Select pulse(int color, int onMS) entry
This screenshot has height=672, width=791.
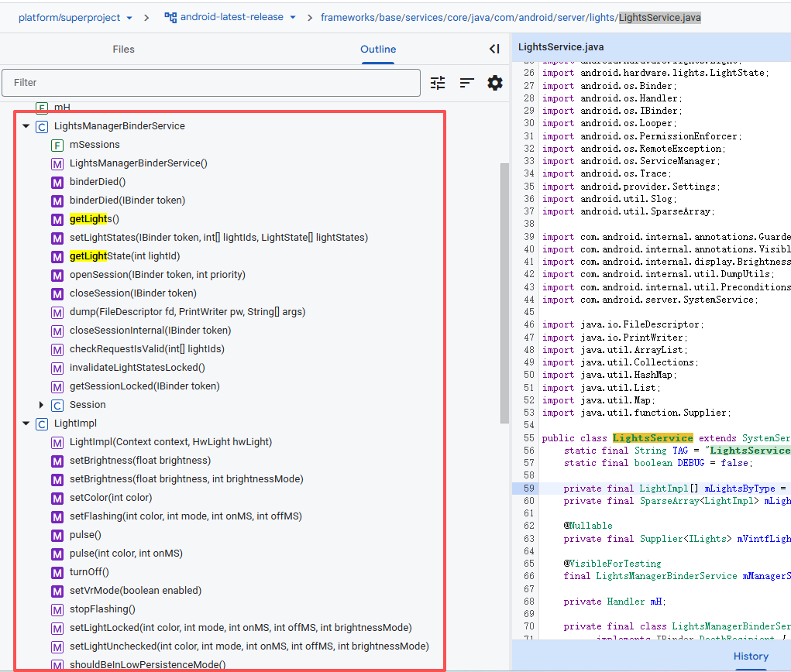tap(126, 553)
